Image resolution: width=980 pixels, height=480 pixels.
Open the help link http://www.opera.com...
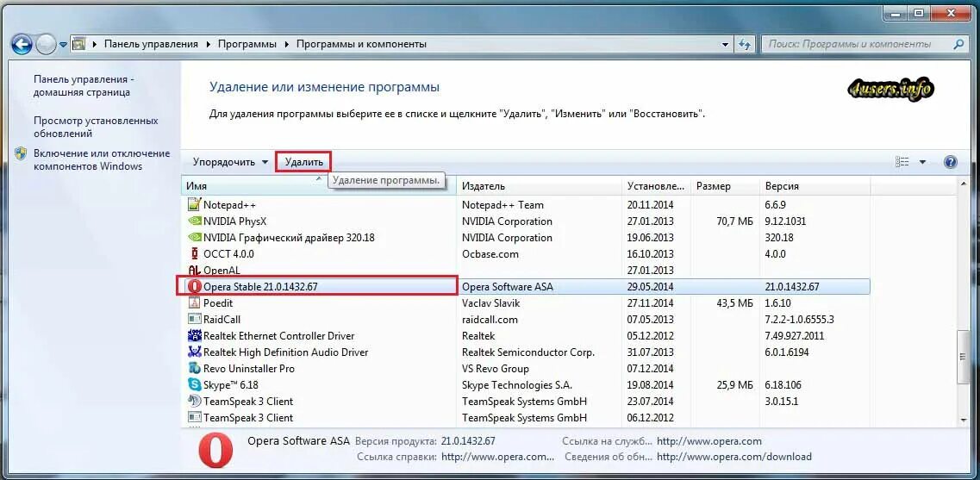coord(496,457)
